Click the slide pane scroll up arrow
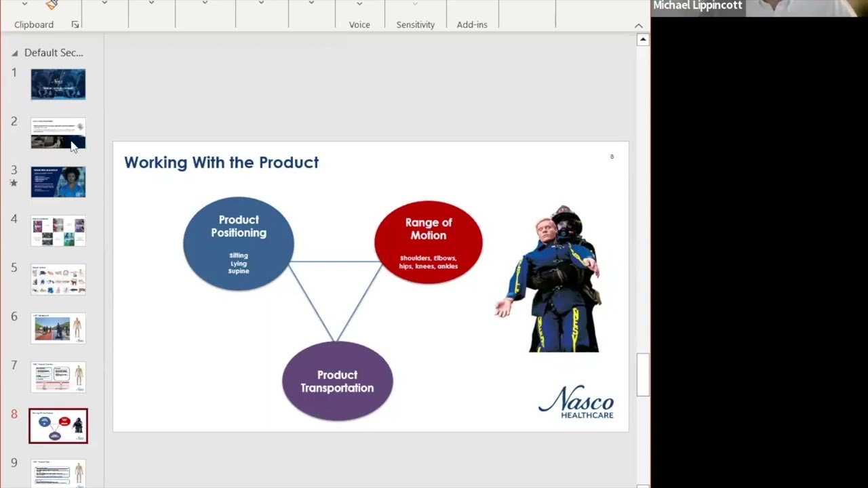Image resolution: width=868 pixels, height=488 pixels. pyautogui.click(x=643, y=39)
